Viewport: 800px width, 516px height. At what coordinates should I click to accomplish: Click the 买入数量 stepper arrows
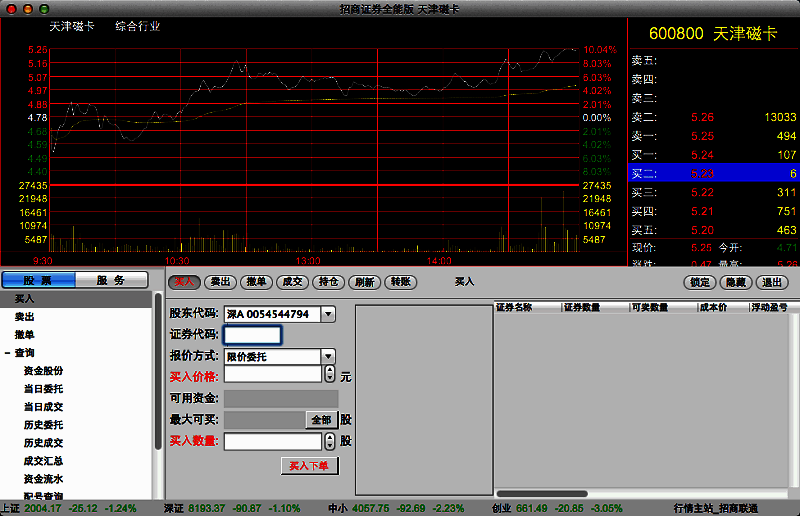[x=330, y=440]
